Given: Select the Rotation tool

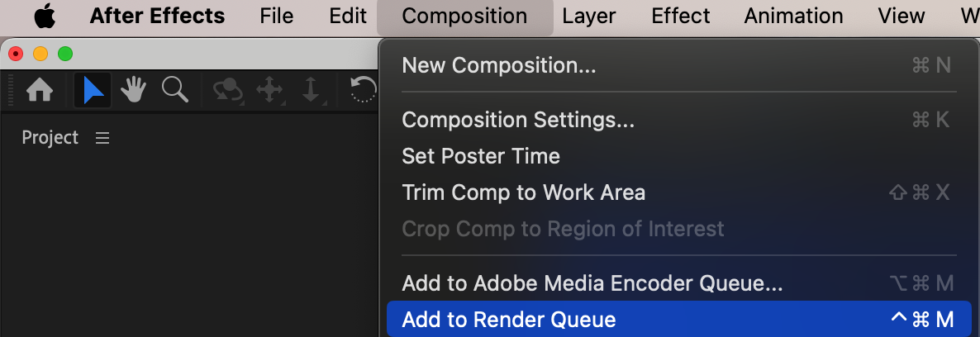Looking at the screenshot, I should tap(364, 90).
